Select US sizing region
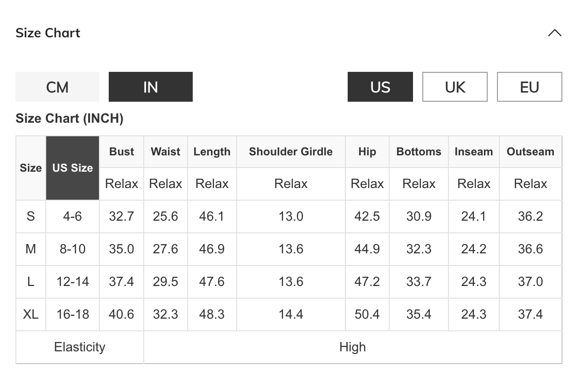 coord(380,87)
